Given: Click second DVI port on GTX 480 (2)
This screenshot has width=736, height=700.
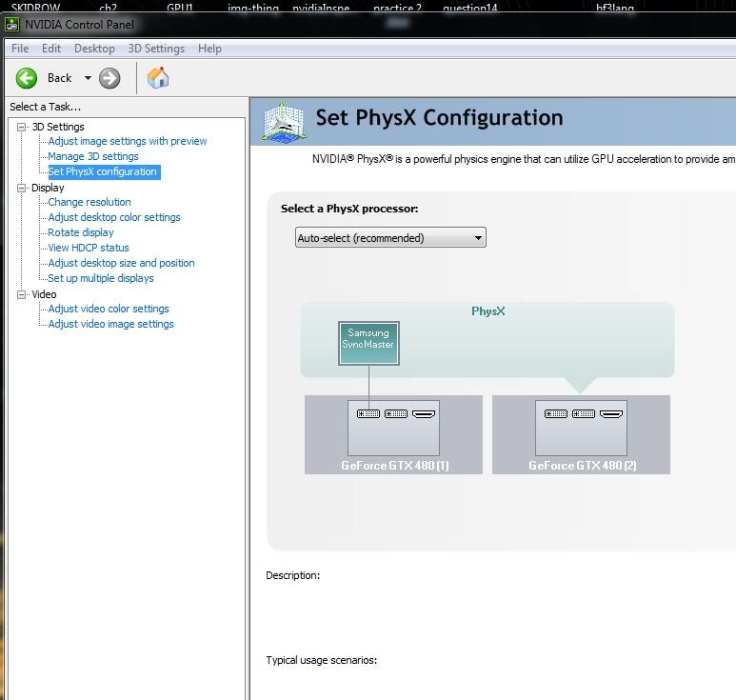Looking at the screenshot, I should click(x=584, y=413).
